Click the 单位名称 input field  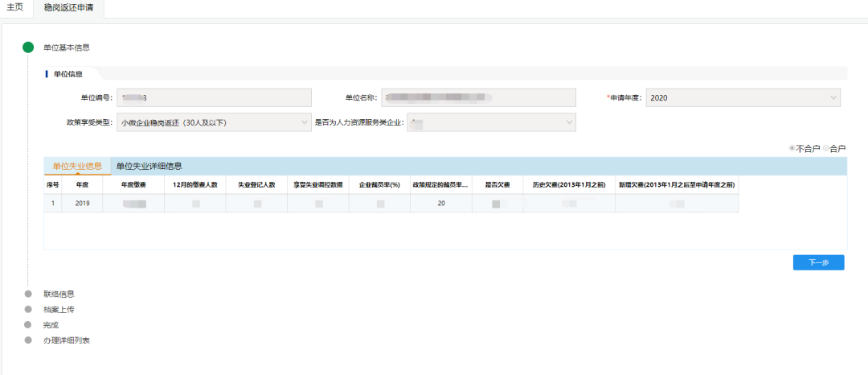coord(479,97)
